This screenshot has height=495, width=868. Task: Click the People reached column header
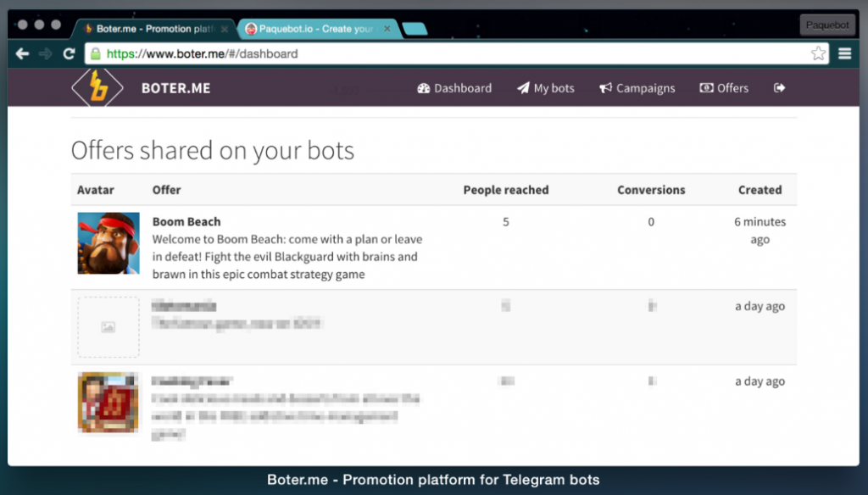[x=506, y=190]
